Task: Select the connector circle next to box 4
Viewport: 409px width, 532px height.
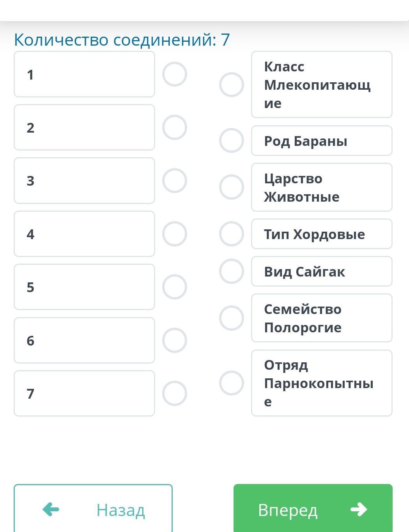Action: 175,234
